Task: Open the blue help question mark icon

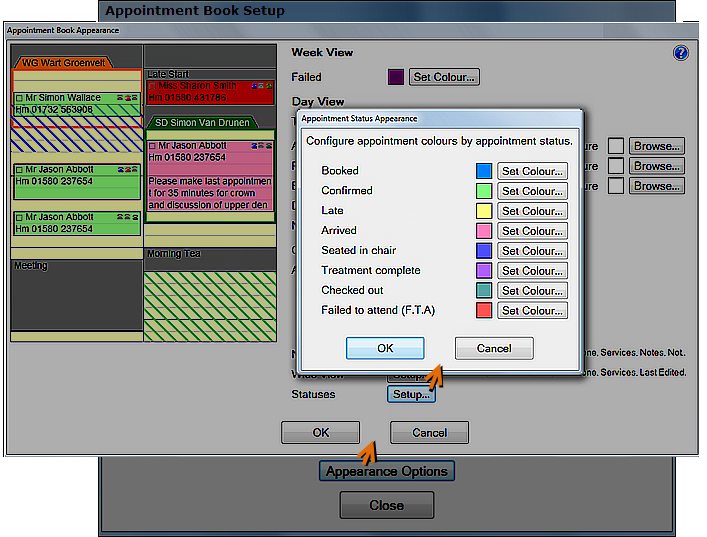Action: pos(680,53)
